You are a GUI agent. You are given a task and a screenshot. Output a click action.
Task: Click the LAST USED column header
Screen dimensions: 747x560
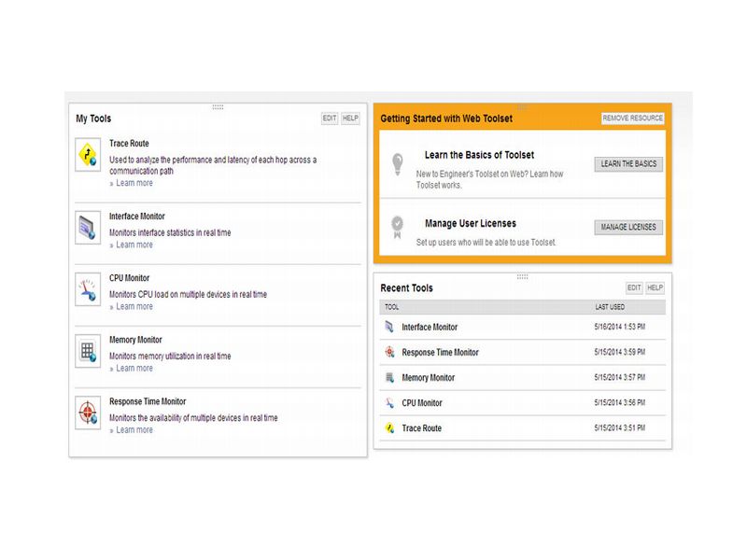pos(610,307)
